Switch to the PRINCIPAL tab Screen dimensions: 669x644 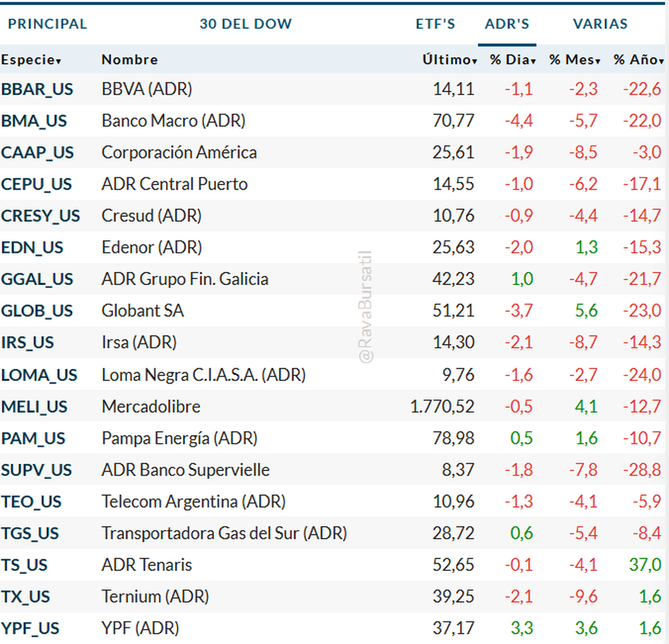pyautogui.click(x=47, y=24)
